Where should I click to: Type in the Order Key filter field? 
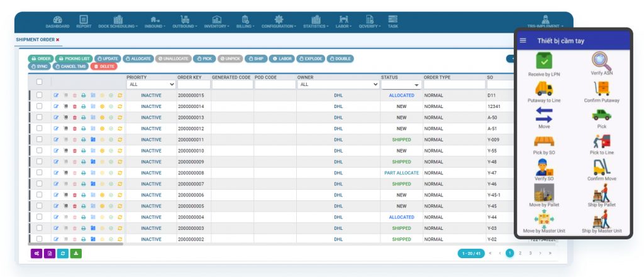(x=193, y=84)
